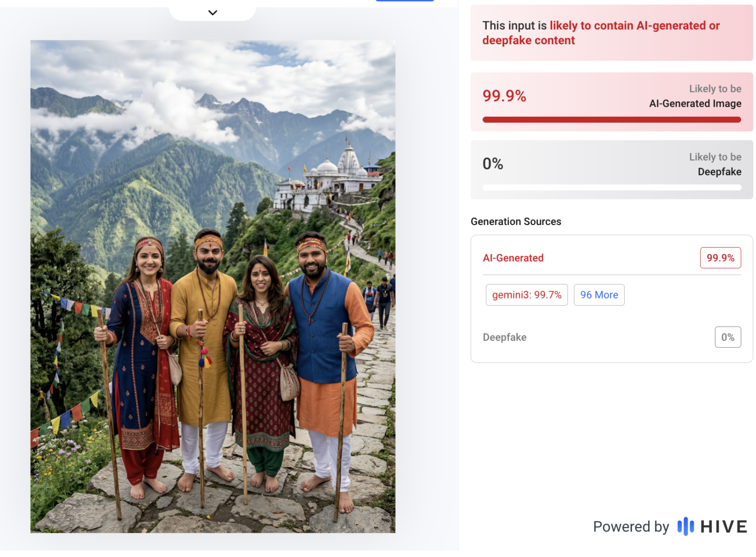Click the "Powered by" text
This screenshot has height=557, width=756.
(x=630, y=527)
